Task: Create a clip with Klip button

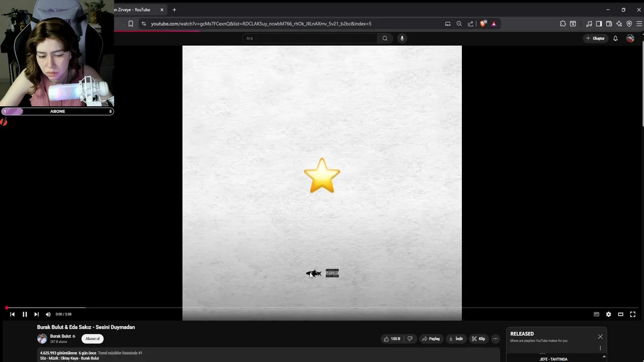Action: click(x=478, y=339)
